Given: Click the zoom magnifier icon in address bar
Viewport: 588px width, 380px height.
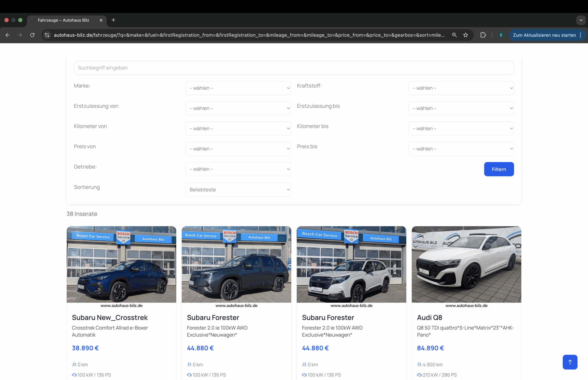Looking at the screenshot, I should click(x=454, y=35).
